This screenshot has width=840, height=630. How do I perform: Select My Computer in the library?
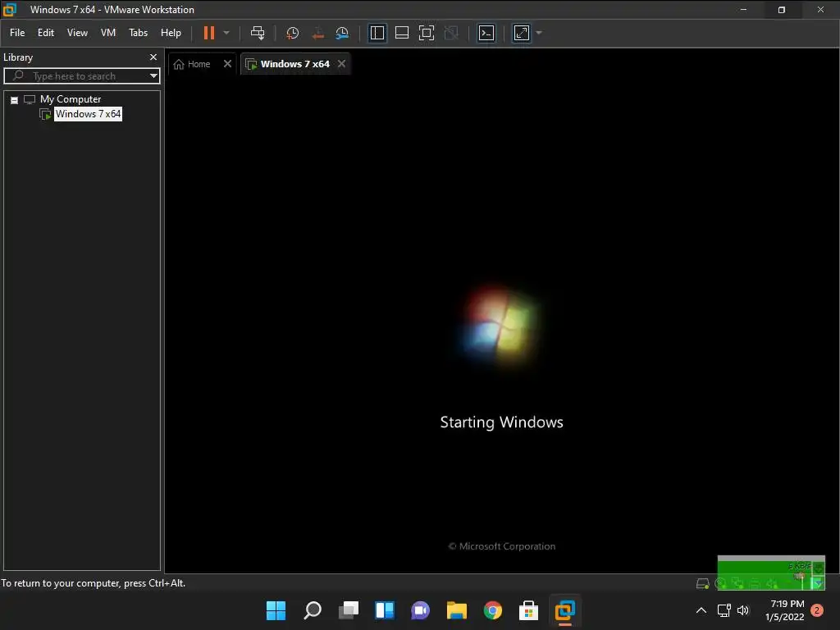(71, 99)
